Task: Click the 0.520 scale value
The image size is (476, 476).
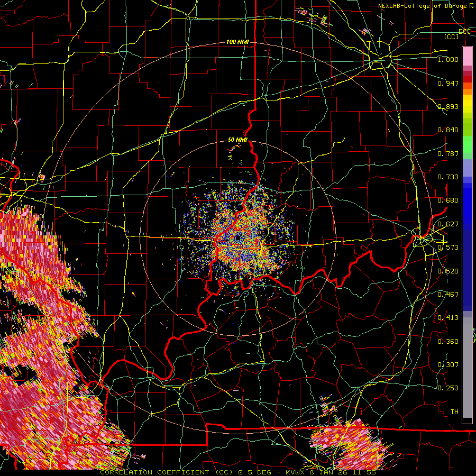Action: (x=448, y=271)
